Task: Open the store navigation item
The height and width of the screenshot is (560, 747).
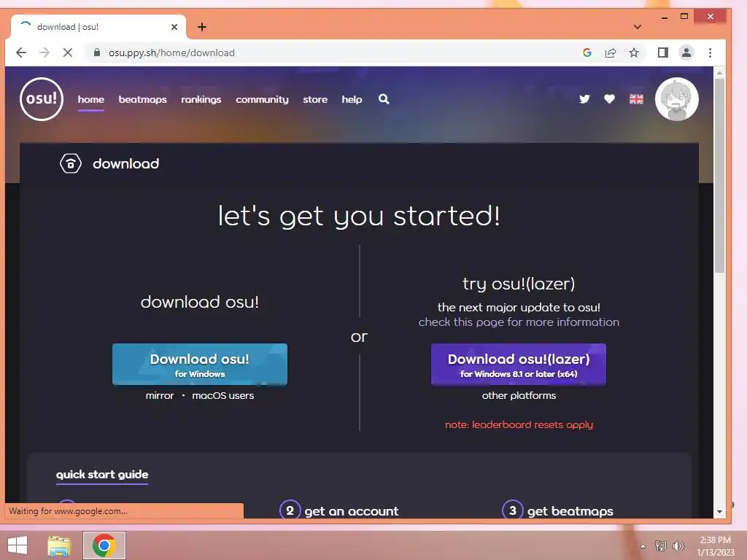Action: (315, 99)
